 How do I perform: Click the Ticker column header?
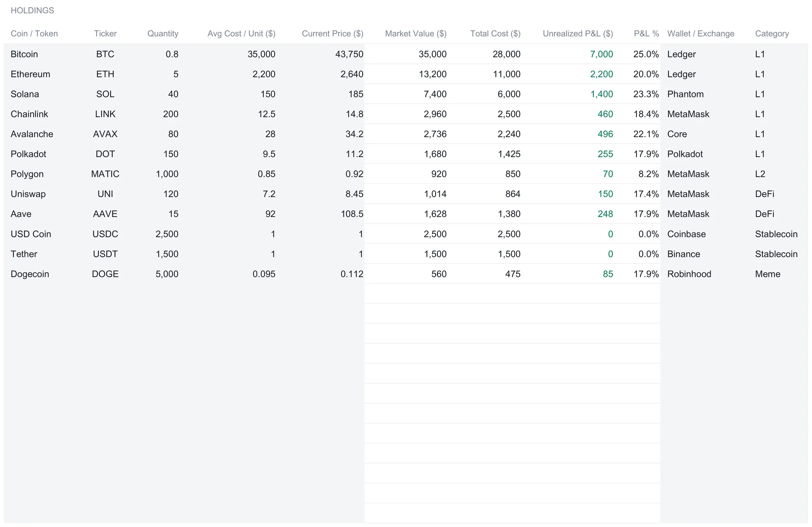[x=105, y=34]
